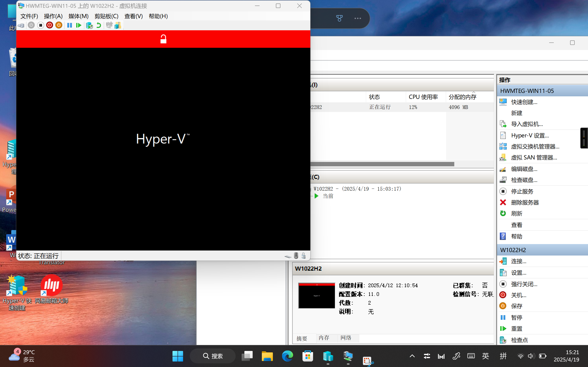Screen dimensions: 588x367
Task: Open the 操作(A) menu
Action: pyautogui.click(x=53, y=16)
